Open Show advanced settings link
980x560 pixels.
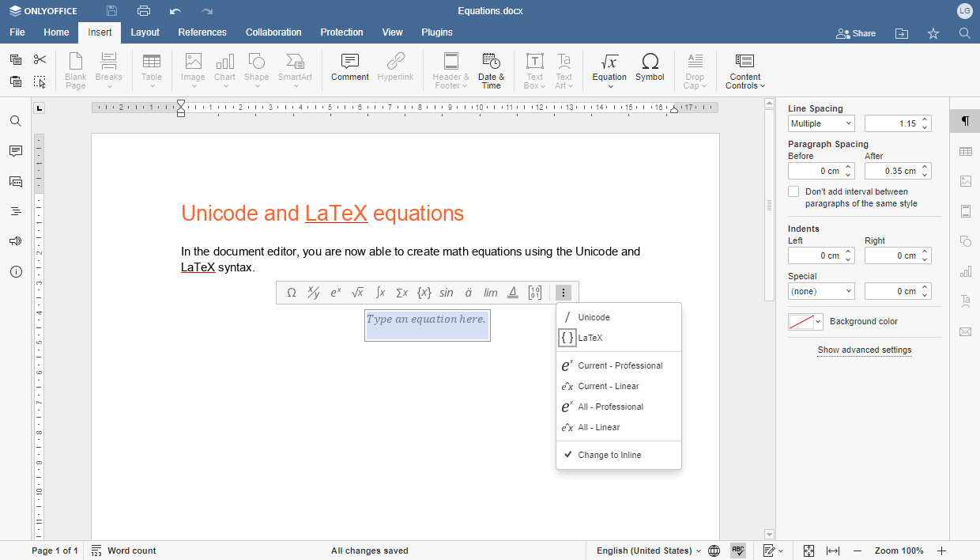(x=865, y=350)
